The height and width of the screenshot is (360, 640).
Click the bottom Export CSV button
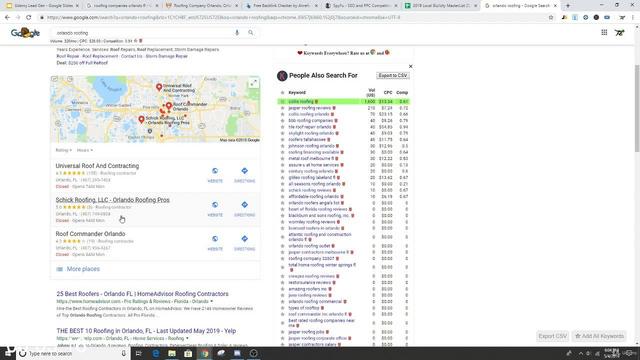tap(552, 336)
